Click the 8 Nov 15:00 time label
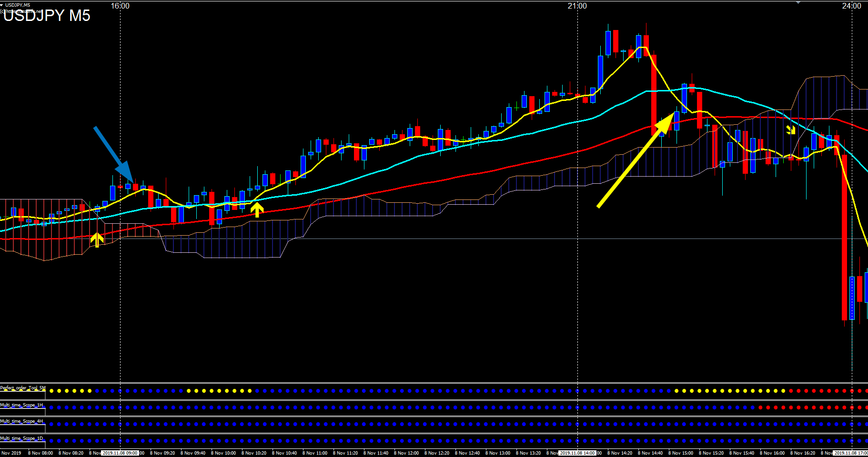Screen dimensions: 868x457 click(x=681, y=453)
